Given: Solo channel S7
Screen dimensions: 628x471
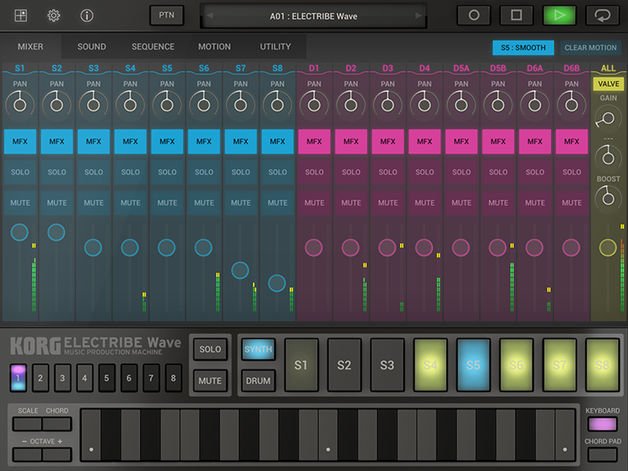Looking at the screenshot, I should pos(241,172).
